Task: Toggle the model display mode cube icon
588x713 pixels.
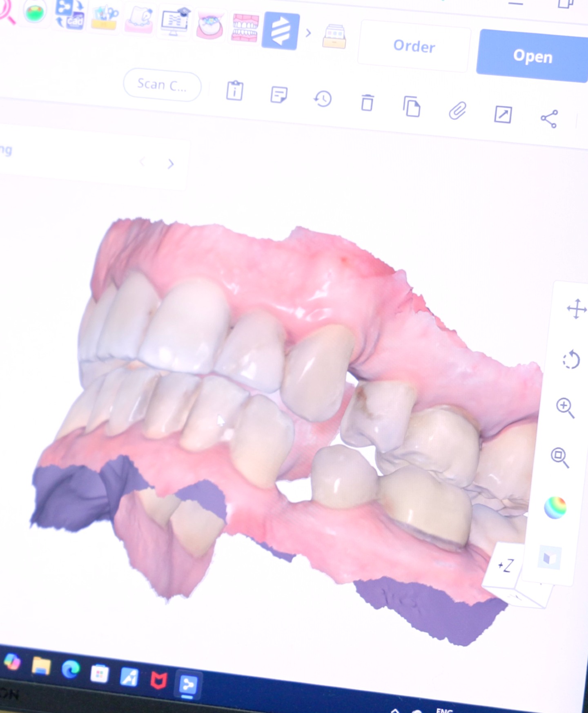Action: click(x=550, y=557)
